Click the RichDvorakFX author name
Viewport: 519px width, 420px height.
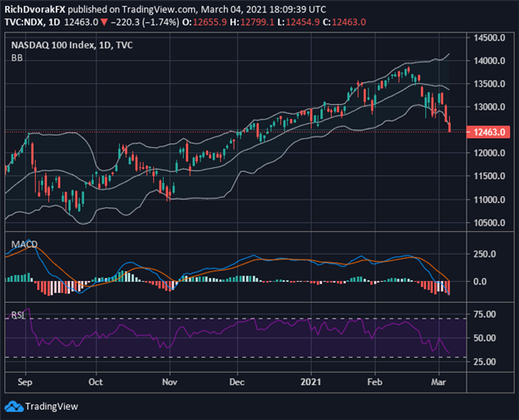tap(35, 9)
